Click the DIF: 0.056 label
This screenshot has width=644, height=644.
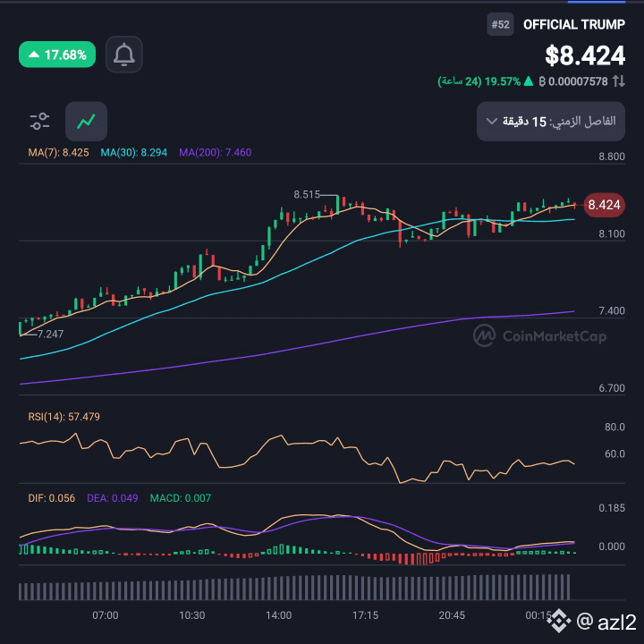click(x=51, y=498)
